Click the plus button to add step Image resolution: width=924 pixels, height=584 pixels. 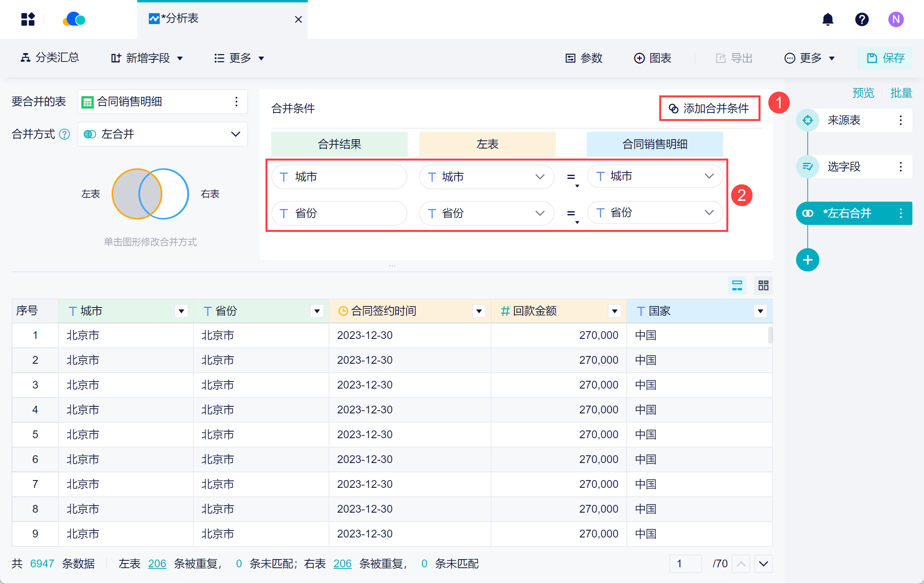pyautogui.click(x=807, y=260)
